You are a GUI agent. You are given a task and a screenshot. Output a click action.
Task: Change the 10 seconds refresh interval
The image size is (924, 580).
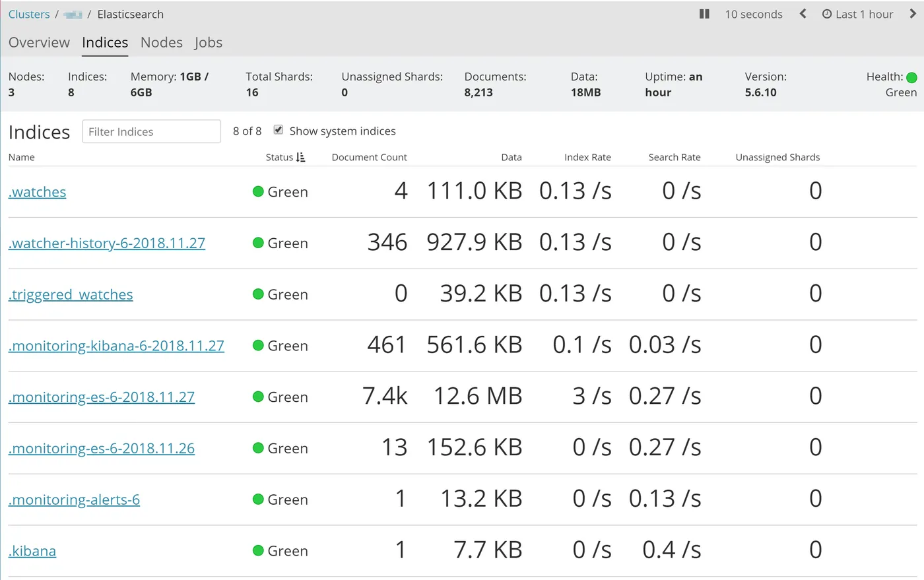754,14
